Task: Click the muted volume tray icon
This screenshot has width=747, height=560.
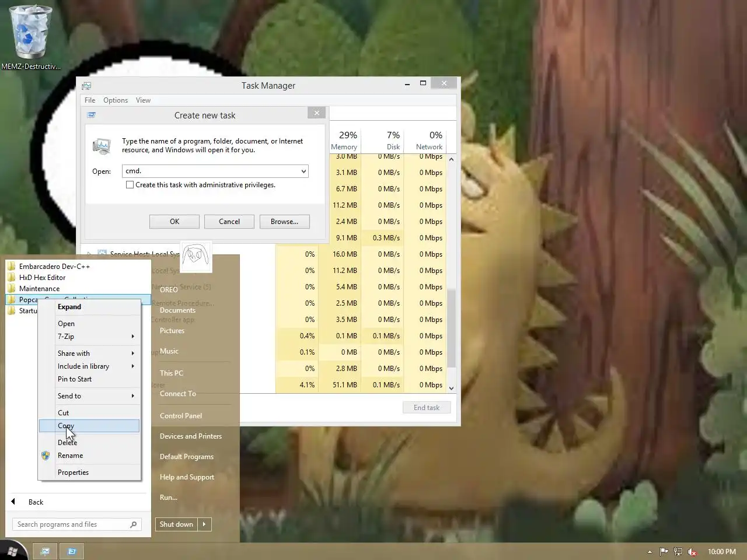Action: (x=692, y=552)
